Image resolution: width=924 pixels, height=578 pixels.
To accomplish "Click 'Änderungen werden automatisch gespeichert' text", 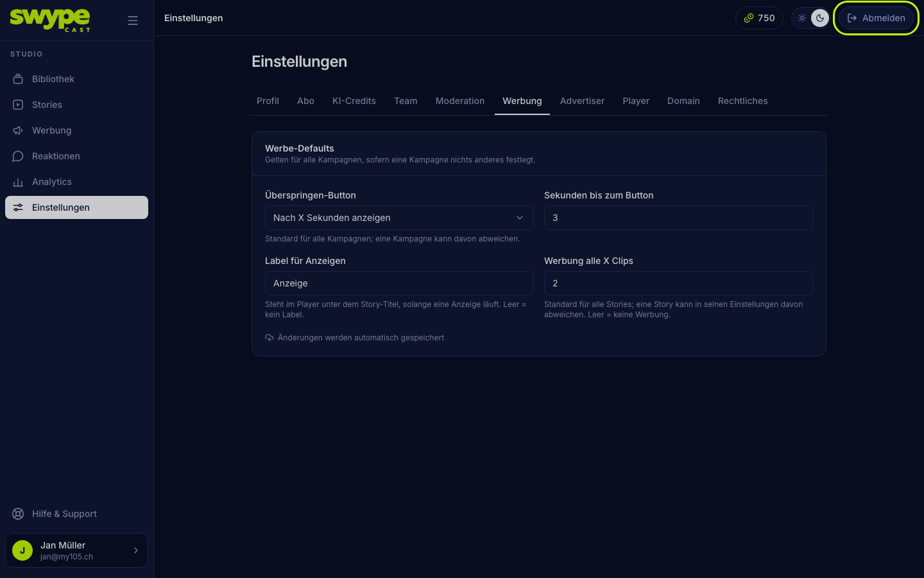I will tap(361, 338).
